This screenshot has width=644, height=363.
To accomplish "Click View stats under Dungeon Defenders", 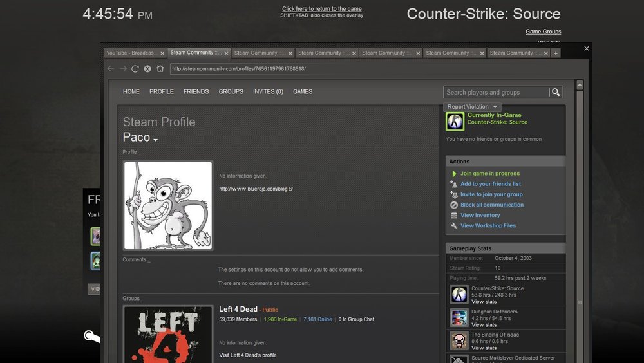I will [484, 325].
